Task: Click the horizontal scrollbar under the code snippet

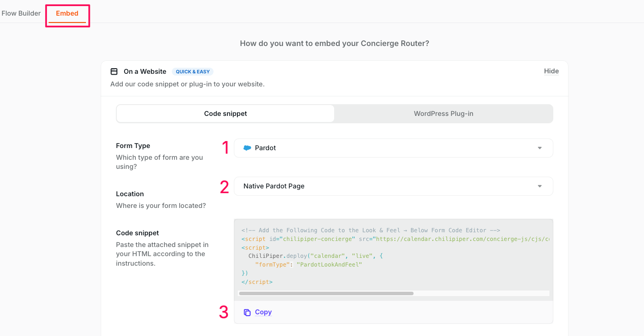Action: pos(326,293)
